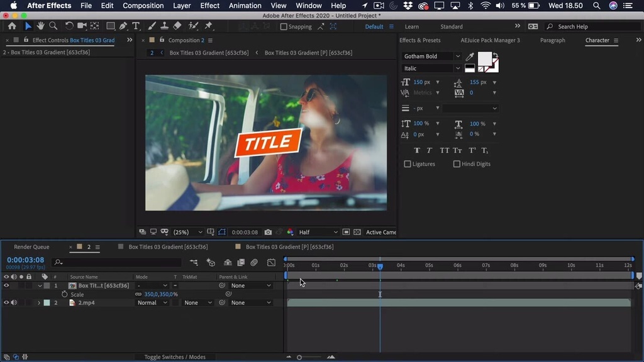Screen dimensions: 644x362
Task: Enable the Motion Blur switch icon in the timeline
Action: (x=254, y=262)
